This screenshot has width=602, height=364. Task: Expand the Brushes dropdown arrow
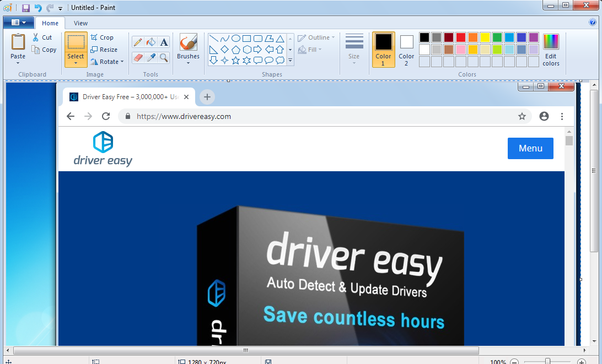(x=188, y=63)
